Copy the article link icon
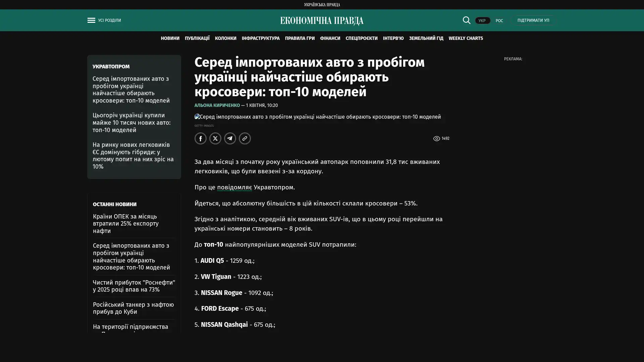 click(x=245, y=138)
